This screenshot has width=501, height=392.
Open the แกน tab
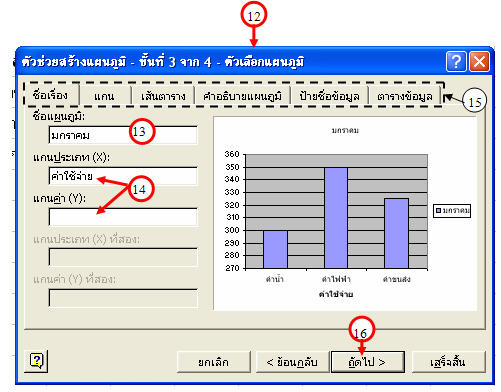(x=105, y=96)
